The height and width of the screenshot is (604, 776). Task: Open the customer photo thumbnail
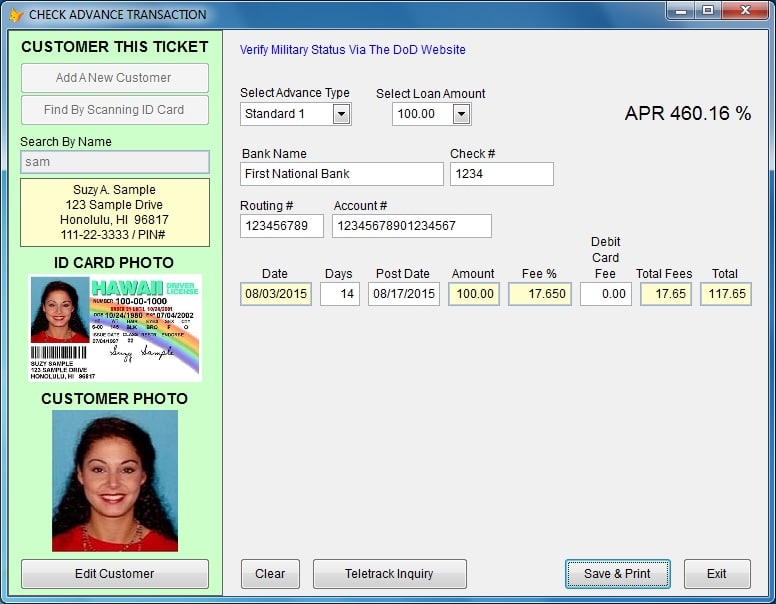115,481
